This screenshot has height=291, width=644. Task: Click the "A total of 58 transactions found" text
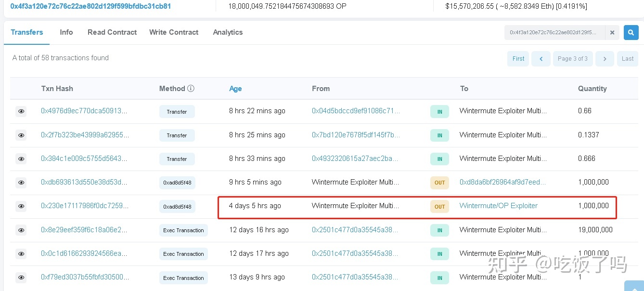pos(61,58)
